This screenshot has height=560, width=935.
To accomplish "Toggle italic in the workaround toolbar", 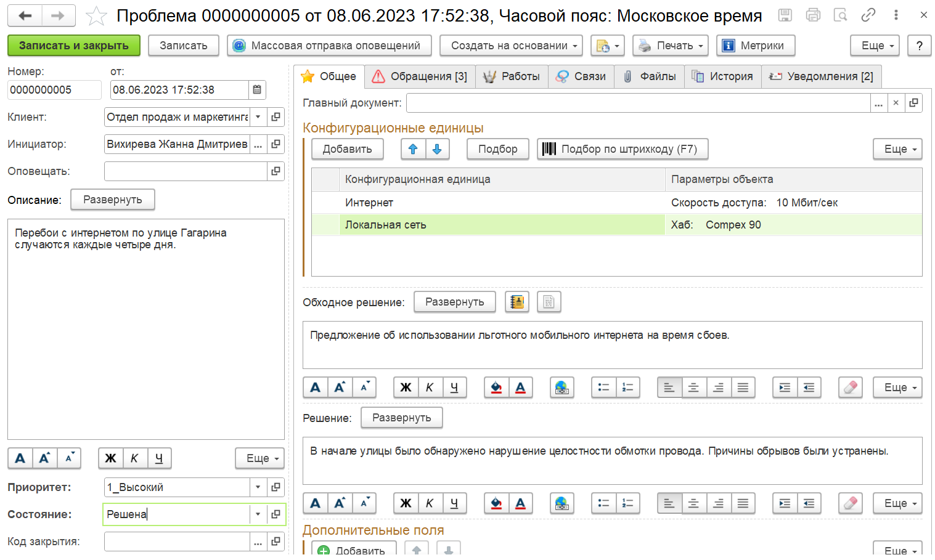I will 430,388.
